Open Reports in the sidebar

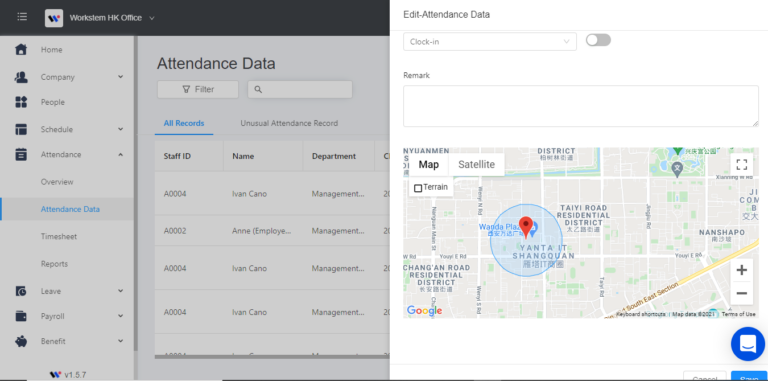point(54,264)
